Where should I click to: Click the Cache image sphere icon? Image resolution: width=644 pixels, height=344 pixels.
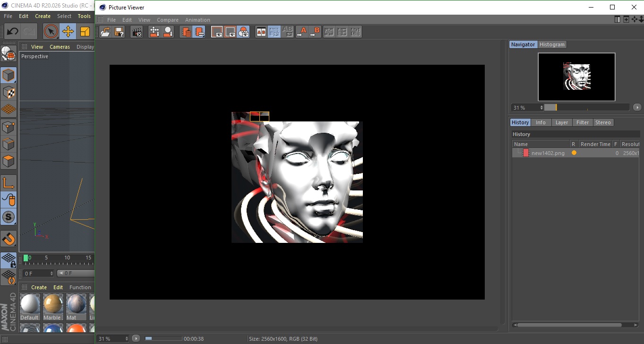(x=168, y=32)
